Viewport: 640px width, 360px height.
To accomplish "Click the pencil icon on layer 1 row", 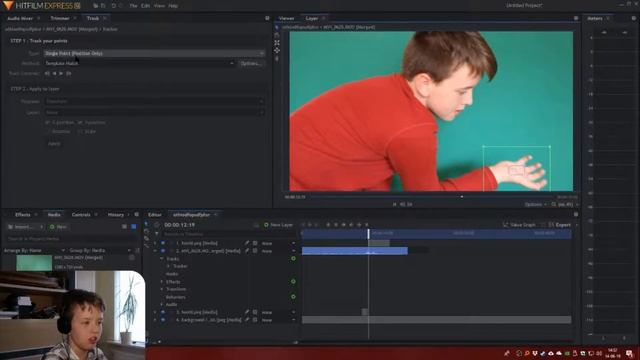I will pyautogui.click(x=247, y=243).
